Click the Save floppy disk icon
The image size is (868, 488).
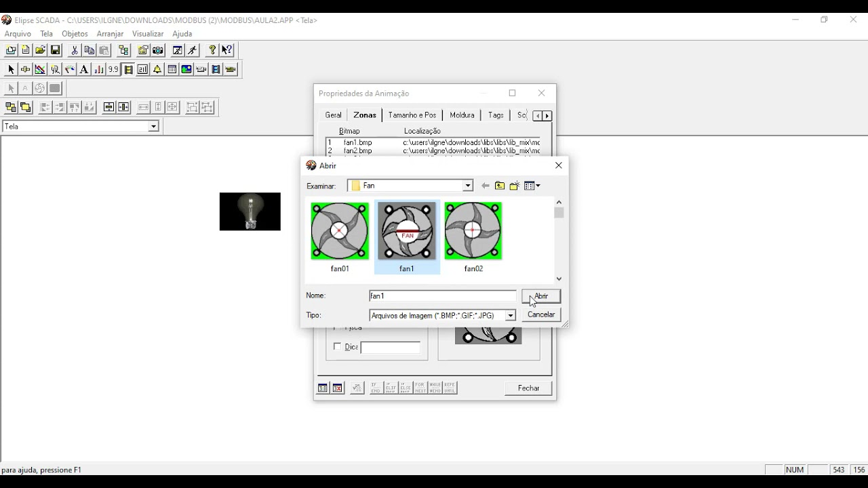[x=56, y=50]
